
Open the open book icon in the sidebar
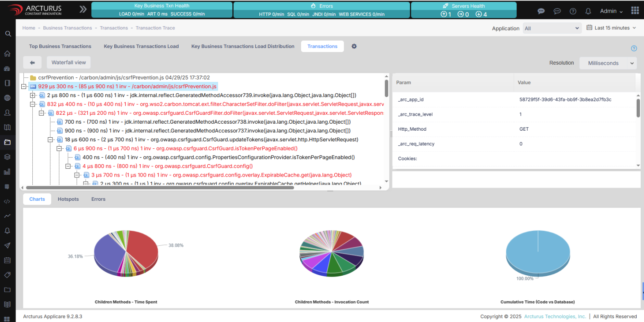(x=7, y=304)
